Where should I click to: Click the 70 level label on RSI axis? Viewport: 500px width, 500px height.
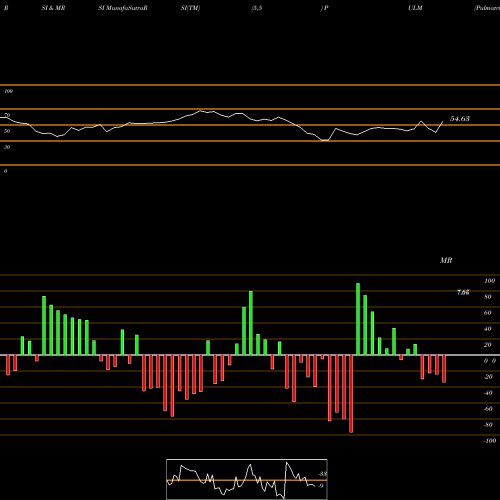7,115
